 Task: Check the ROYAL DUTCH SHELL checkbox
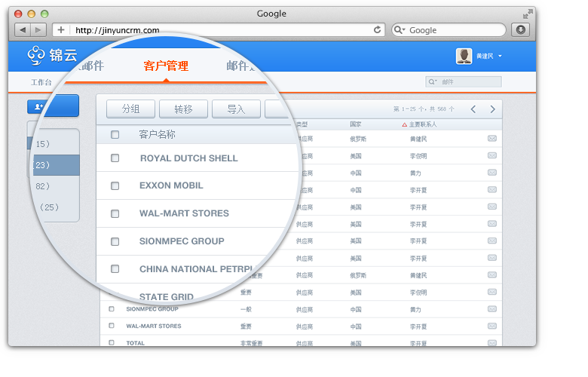(x=115, y=158)
